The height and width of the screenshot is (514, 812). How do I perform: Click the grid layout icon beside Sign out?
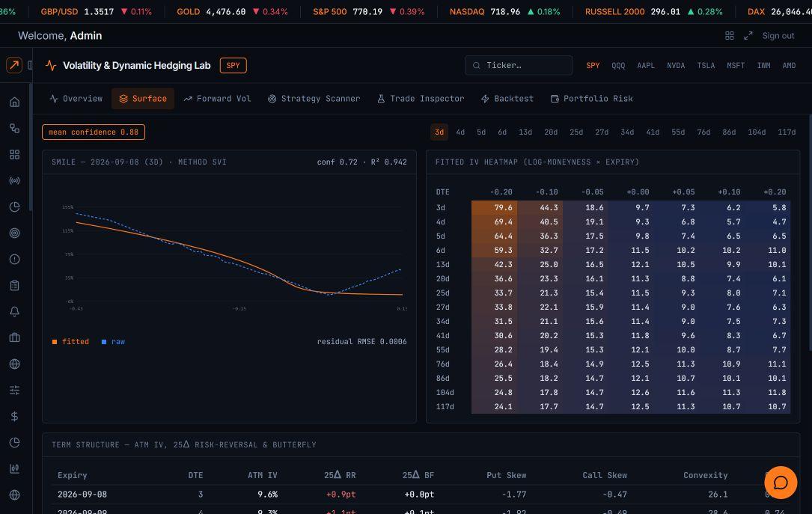point(729,36)
